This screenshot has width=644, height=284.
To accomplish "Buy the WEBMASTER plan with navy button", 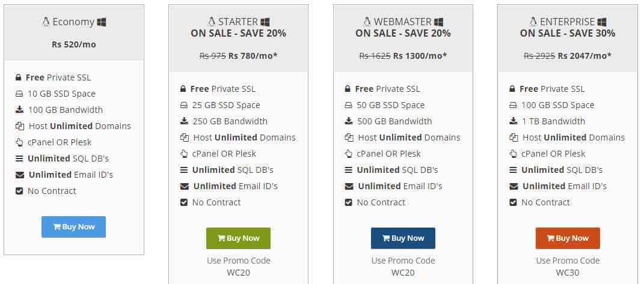I will pyautogui.click(x=403, y=238).
